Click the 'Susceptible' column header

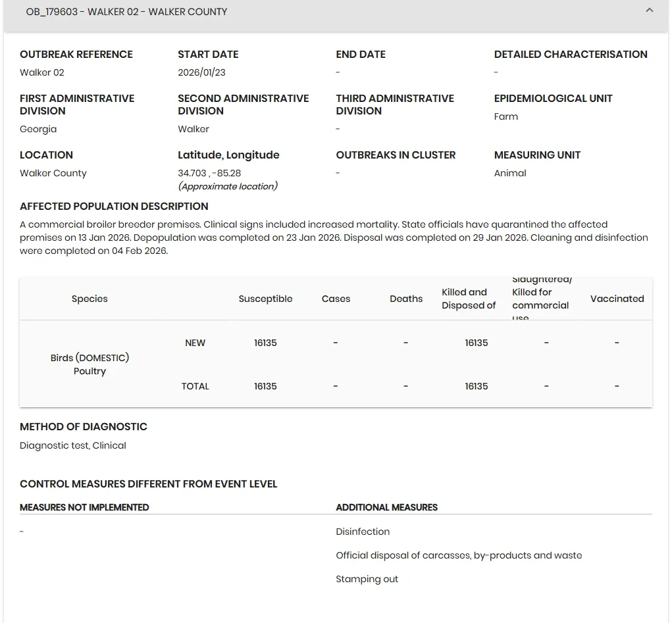click(265, 299)
